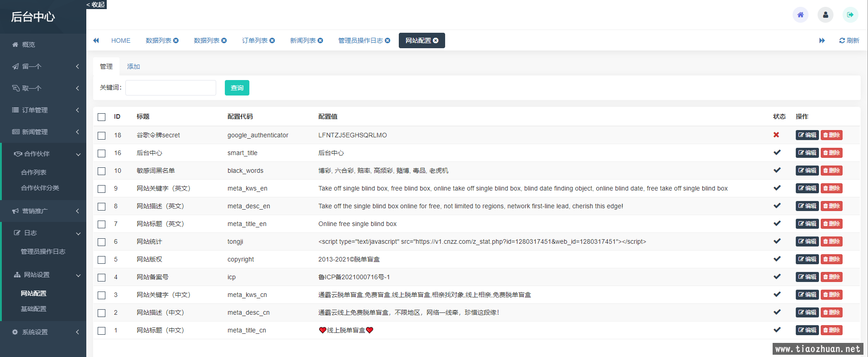Edit the google_authenticator config row
The height and width of the screenshot is (357, 868).
807,135
